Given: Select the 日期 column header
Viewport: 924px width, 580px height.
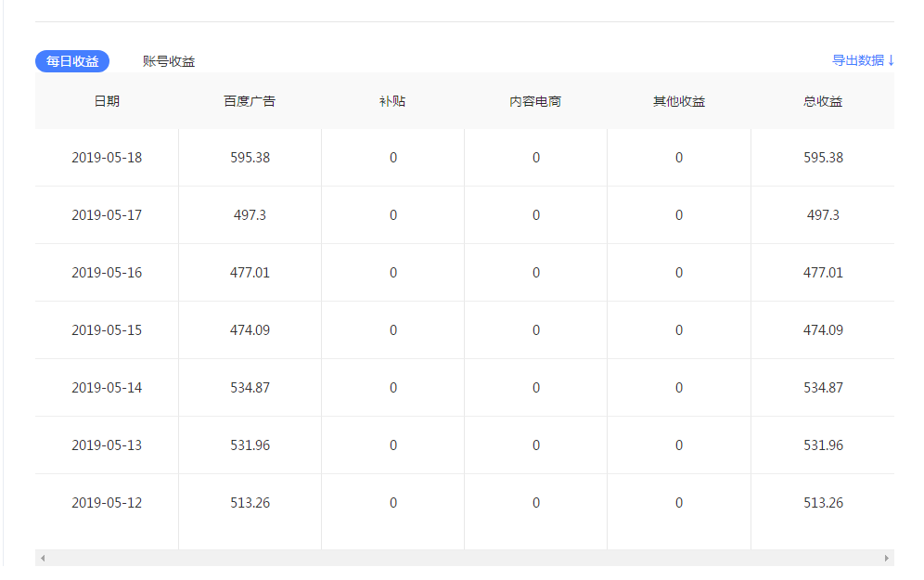Looking at the screenshot, I should (x=107, y=101).
